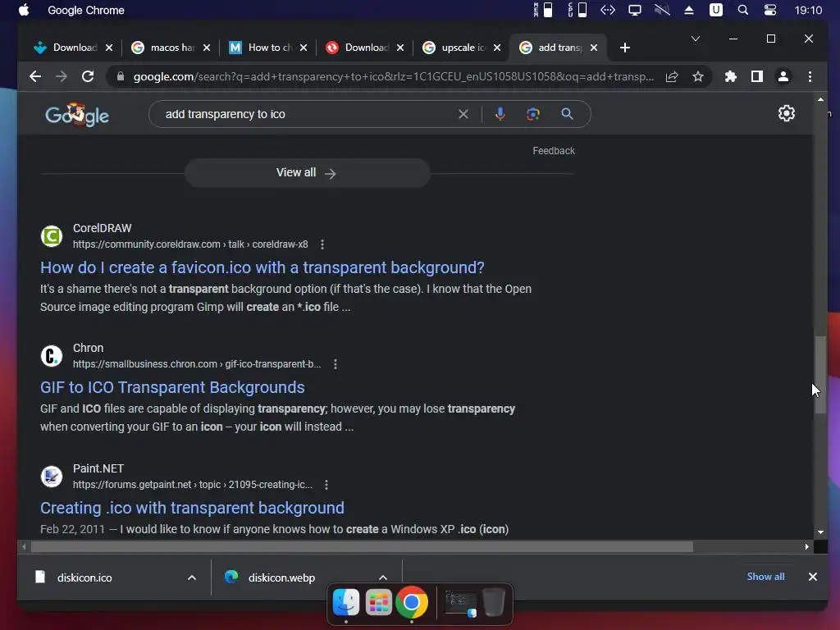840x630 pixels.
Task: Expand the diskicon.webp download options
Action: pyautogui.click(x=382, y=577)
